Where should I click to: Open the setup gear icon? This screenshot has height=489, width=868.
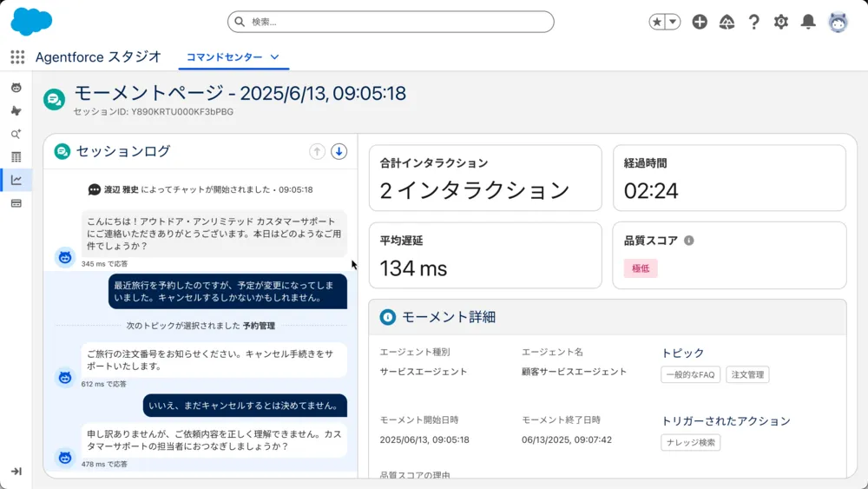point(780,22)
